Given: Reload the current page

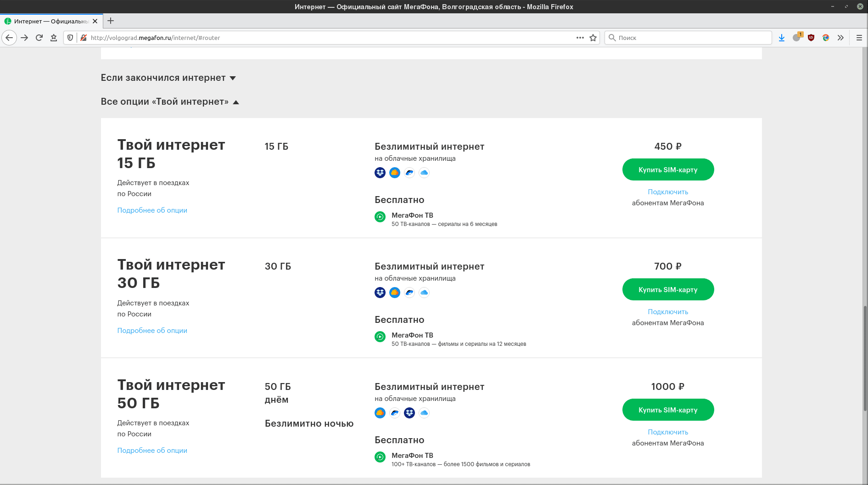Looking at the screenshot, I should click(39, 38).
